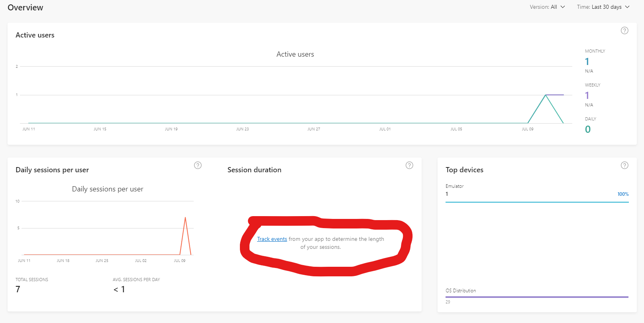This screenshot has width=644, height=323.
Task: Click the JUN 25 label on sessions chart
Action: pyautogui.click(x=102, y=261)
